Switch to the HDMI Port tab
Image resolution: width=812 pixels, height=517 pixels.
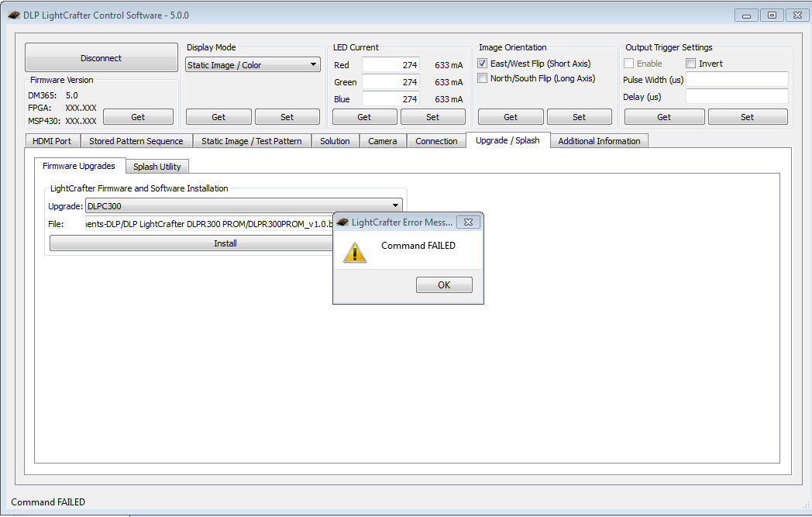click(53, 141)
